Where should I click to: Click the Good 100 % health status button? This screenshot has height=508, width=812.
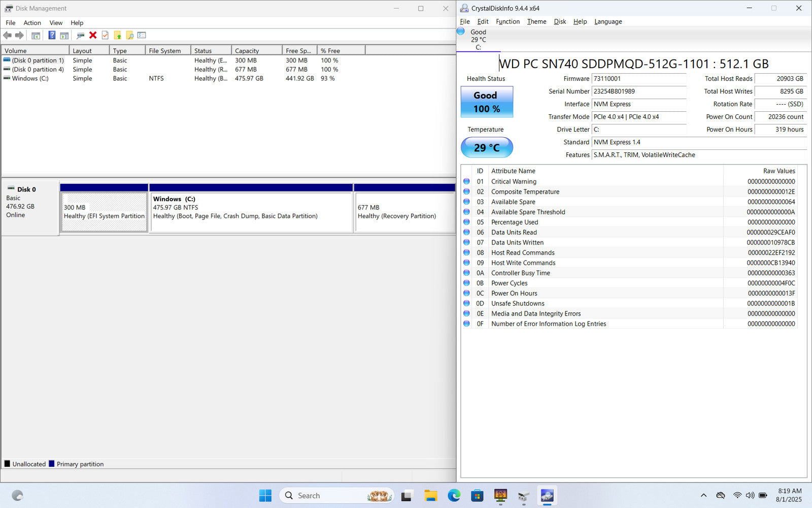coord(487,102)
